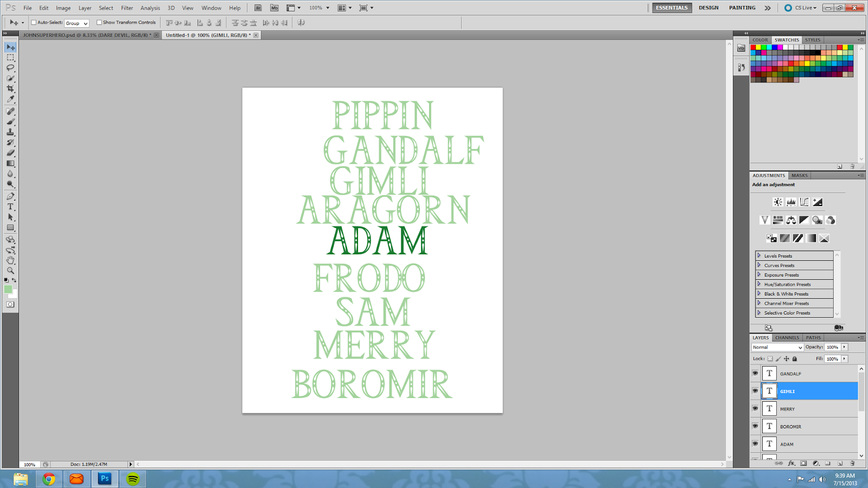Select the Move tool
The image size is (868, 488).
10,47
